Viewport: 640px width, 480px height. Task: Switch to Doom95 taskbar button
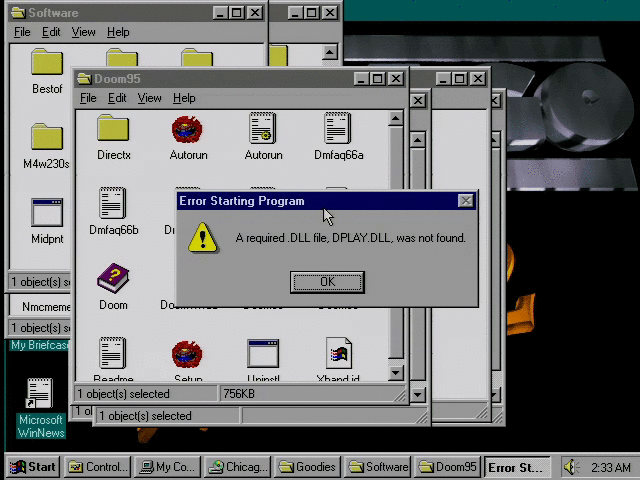pyautogui.click(x=448, y=467)
